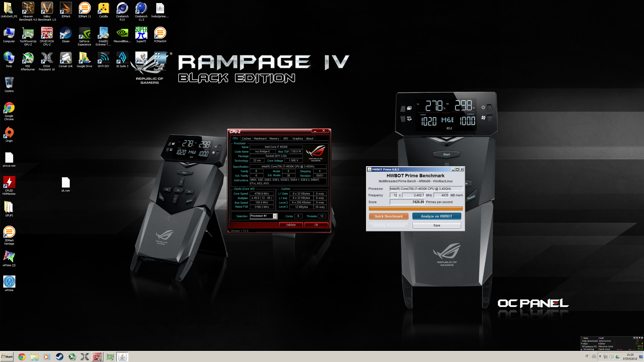The image size is (644, 362).
Task: Click the Java HWBOT Prime taskbar button
Action: tap(123, 357)
